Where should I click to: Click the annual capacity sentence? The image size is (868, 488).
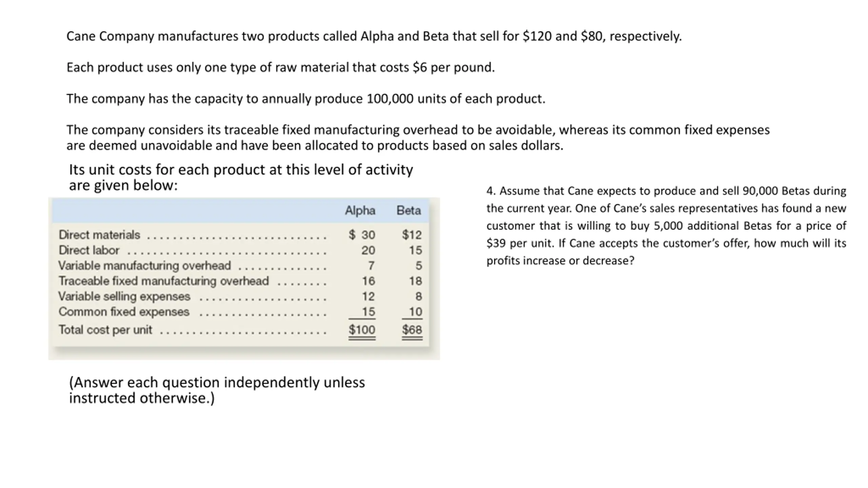(306, 99)
